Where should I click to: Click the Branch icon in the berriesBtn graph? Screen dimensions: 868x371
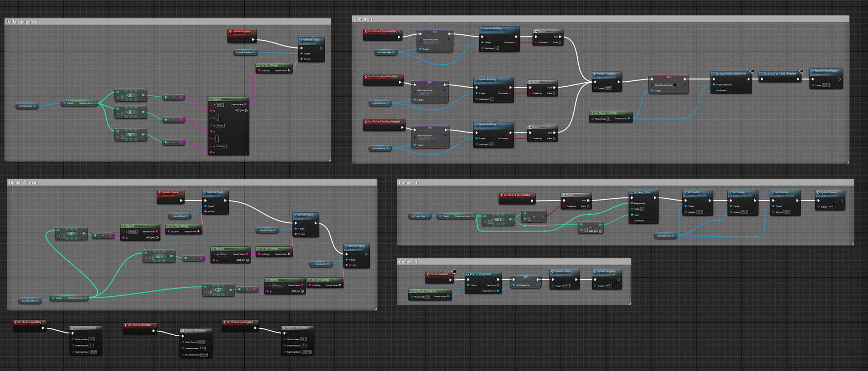point(564,195)
